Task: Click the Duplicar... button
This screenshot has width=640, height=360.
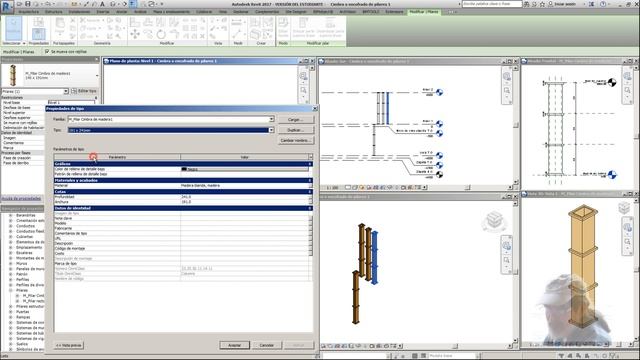Action: pos(296,130)
